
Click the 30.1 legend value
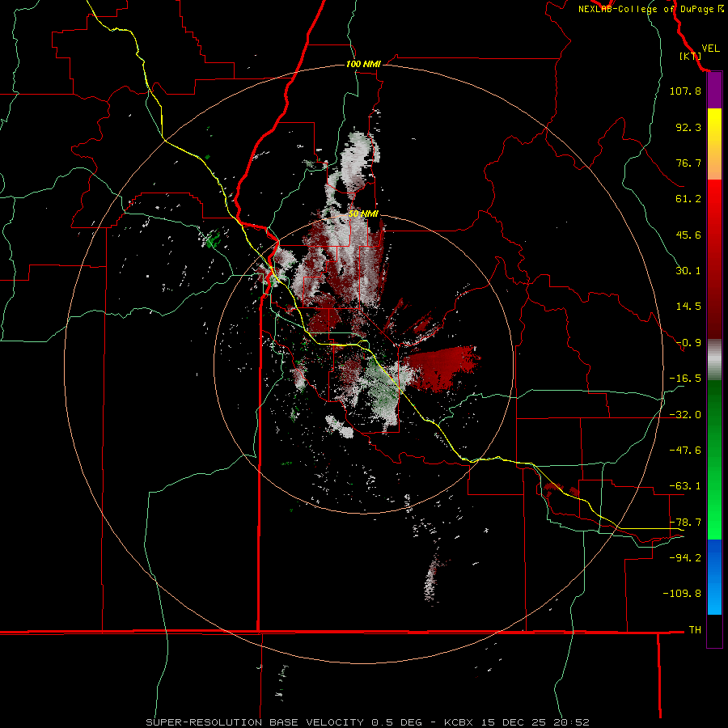click(x=688, y=271)
